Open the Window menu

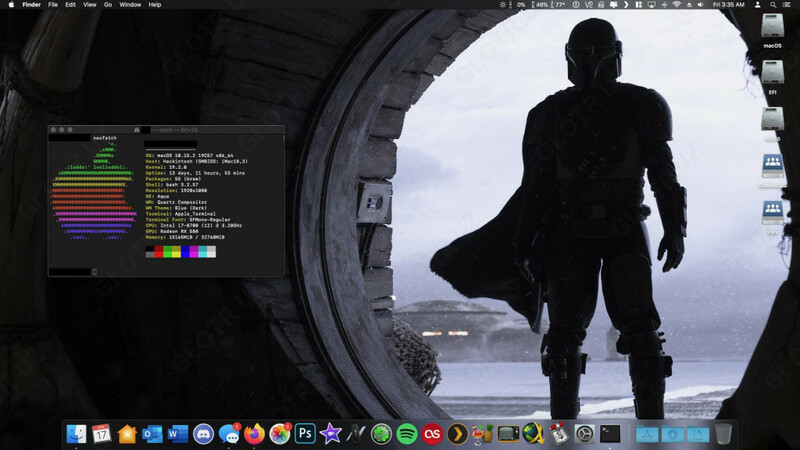pos(130,5)
